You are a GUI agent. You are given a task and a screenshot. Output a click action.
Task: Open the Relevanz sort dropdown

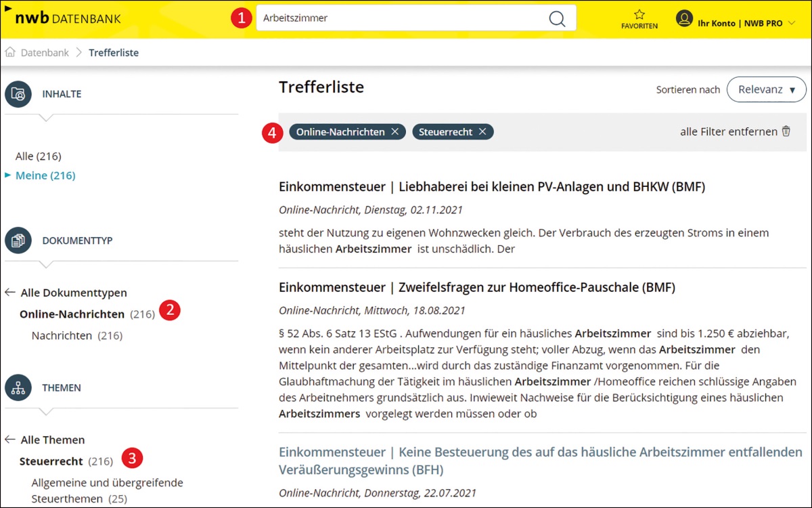pyautogui.click(x=766, y=89)
